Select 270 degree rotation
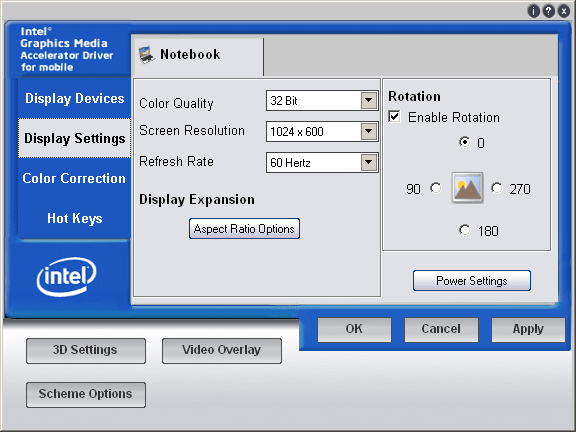 click(x=497, y=188)
